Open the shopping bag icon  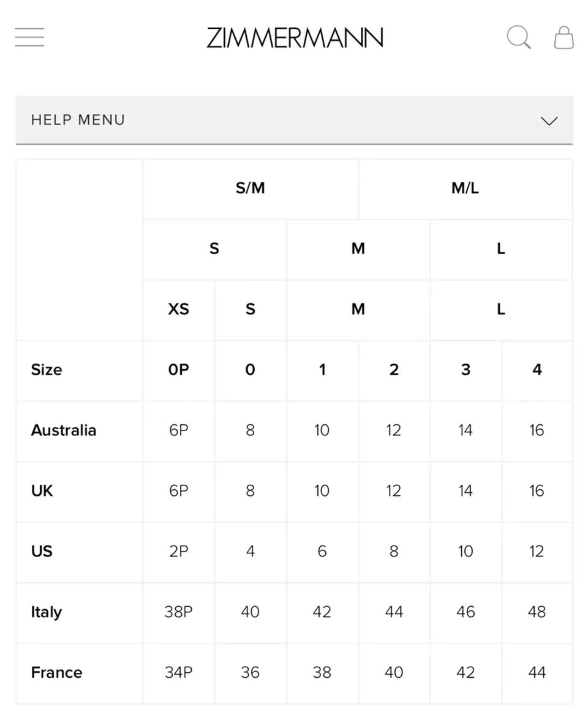pyautogui.click(x=563, y=37)
